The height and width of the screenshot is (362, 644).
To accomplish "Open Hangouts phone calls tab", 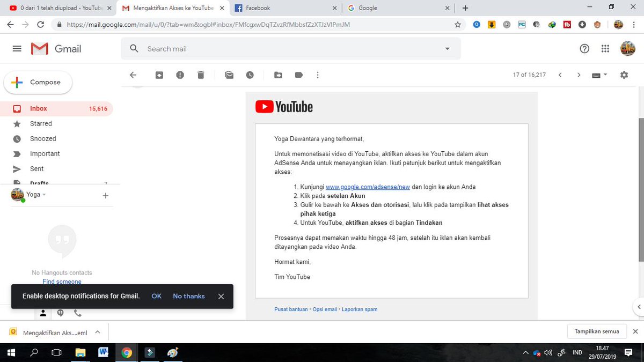I will [x=77, y=313].
